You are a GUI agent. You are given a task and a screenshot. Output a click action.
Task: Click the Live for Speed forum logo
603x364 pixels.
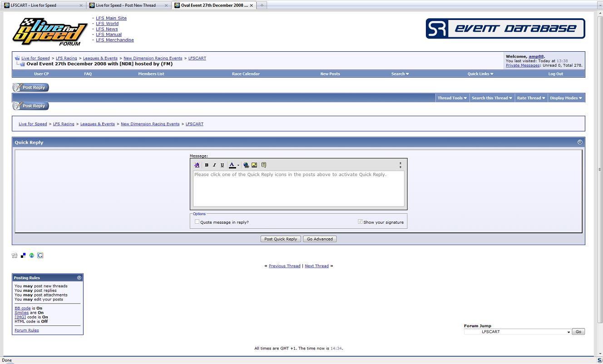49,32
